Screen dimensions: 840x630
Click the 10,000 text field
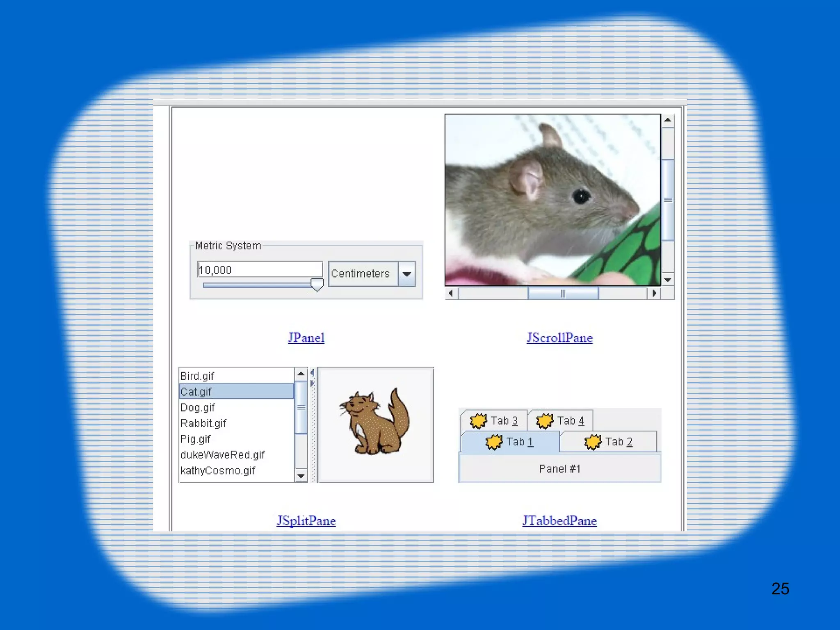click(x=259, y=270)
